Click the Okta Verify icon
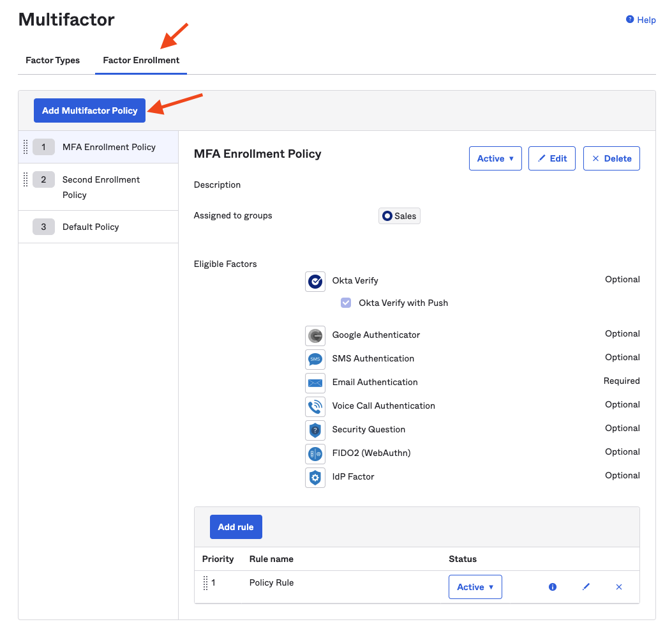Screen dimensions: 672x638 pyautogui.click(x=315, y=281)
